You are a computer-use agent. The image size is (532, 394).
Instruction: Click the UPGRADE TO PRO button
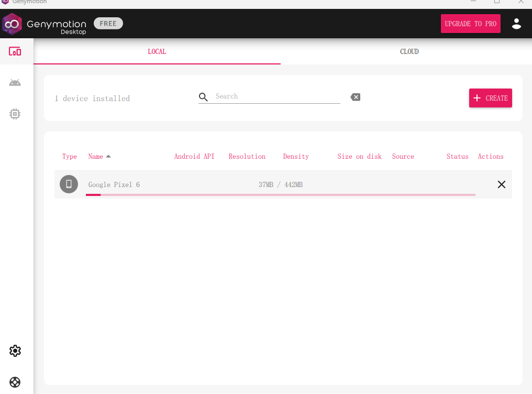(x=470, y=24)
